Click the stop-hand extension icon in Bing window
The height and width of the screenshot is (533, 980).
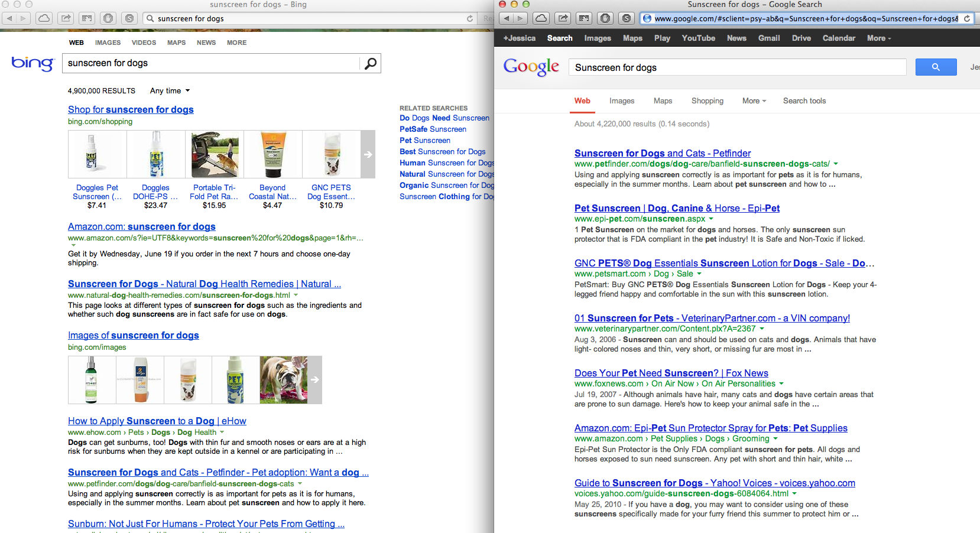108,18
